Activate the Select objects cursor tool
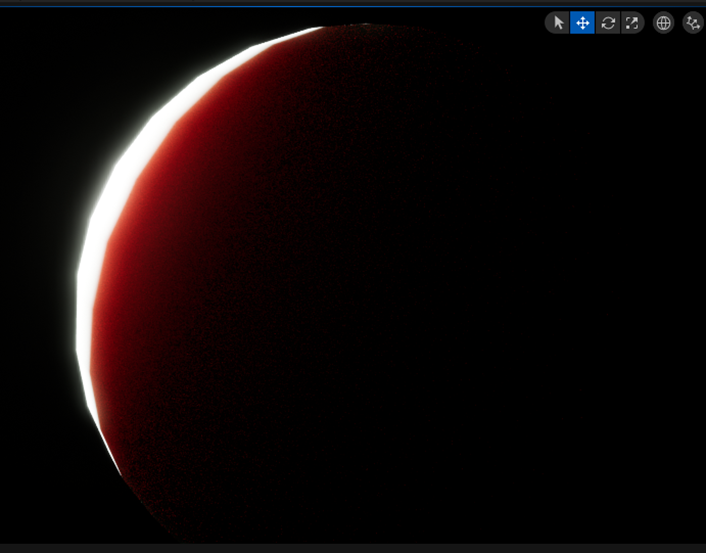This screenshot has width=706, height=553. (x=558, y=23)
